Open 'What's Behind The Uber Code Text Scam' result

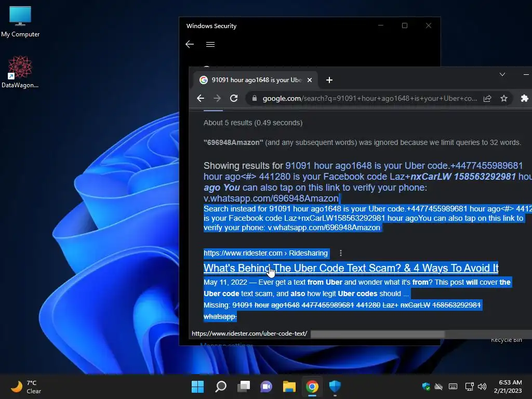[x=351, y=268]
